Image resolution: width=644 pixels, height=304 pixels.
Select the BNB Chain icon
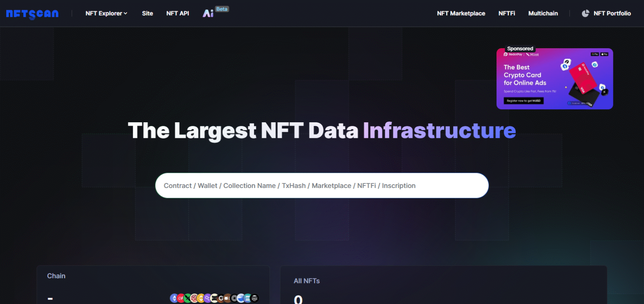200,298
